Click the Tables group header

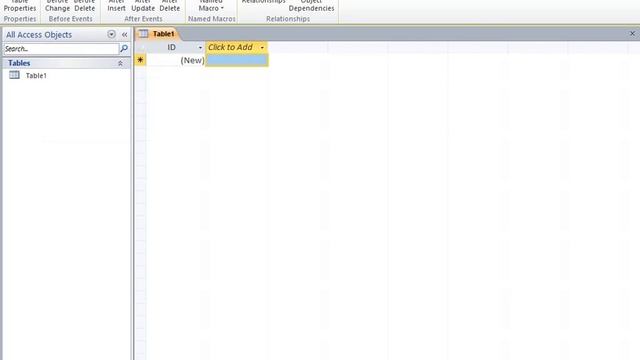click(66, 63)
